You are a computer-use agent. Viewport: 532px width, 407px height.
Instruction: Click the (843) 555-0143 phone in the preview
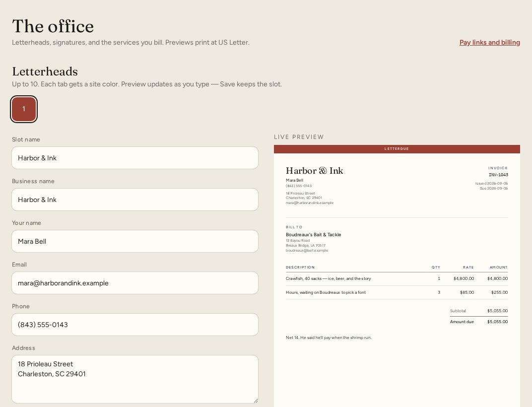pos(299,186)
